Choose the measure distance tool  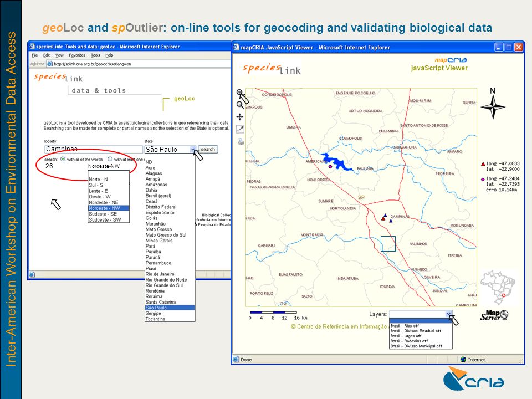[240, 129]
